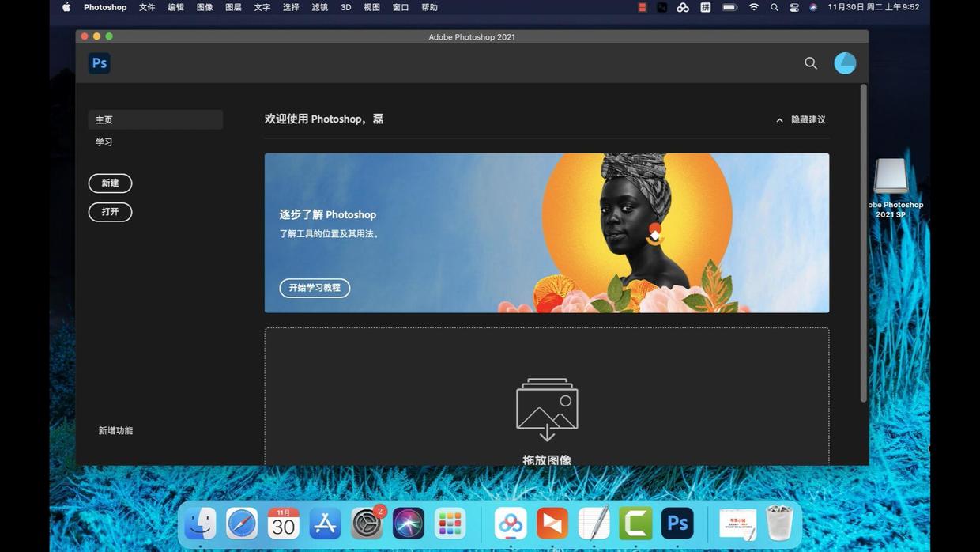Open the battery status menu
Image resolution: width=980 pixels, height=552 pixels.
(729, 7)
